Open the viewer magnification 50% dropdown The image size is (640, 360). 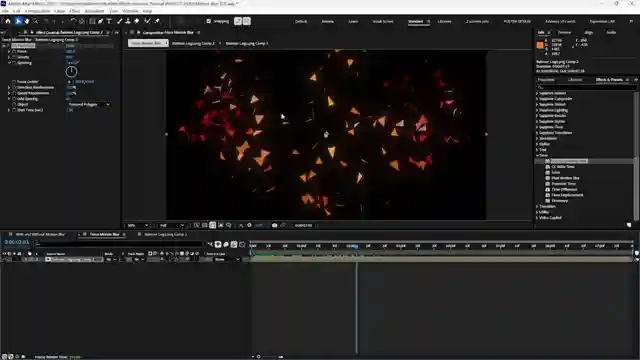138,225
